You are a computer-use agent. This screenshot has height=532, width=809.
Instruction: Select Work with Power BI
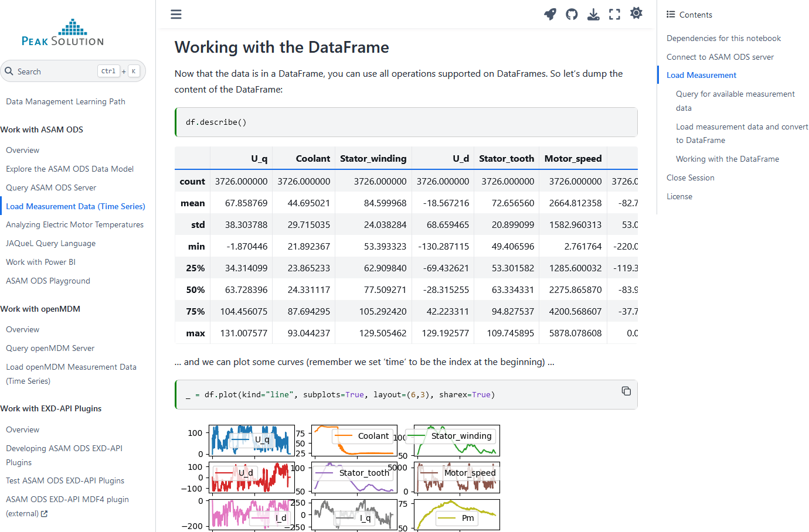(40, 262)
